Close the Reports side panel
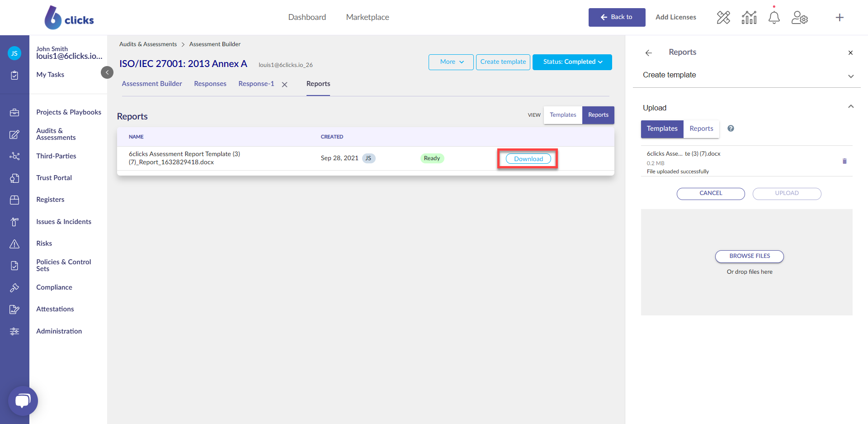The height and width of the screenshot is (424, 868). click(850, 53)
